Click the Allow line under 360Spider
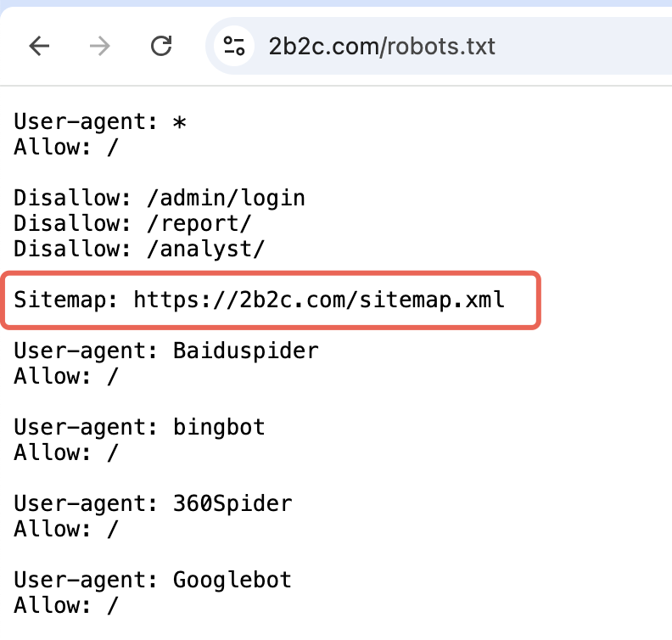The height and width of the screenshot is (640, 672). 65,529
